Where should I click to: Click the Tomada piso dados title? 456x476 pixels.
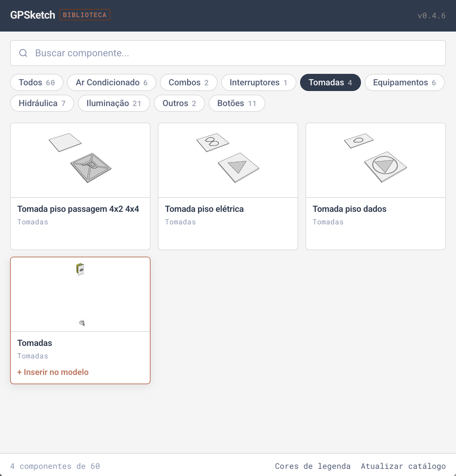click(x=350, y=209)
